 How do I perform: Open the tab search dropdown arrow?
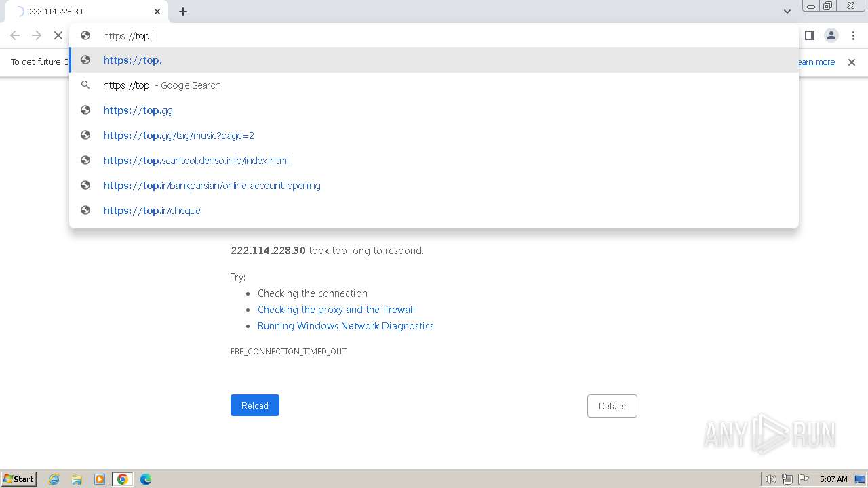tap(787, 12)
